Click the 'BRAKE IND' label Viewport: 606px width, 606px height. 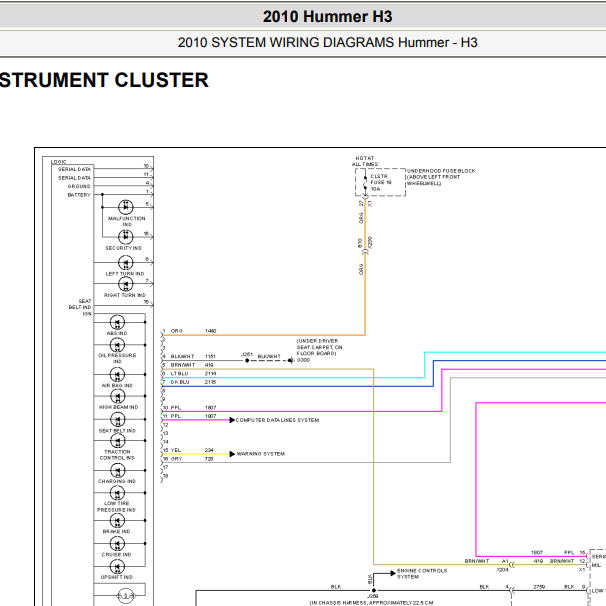coord(116,531)
